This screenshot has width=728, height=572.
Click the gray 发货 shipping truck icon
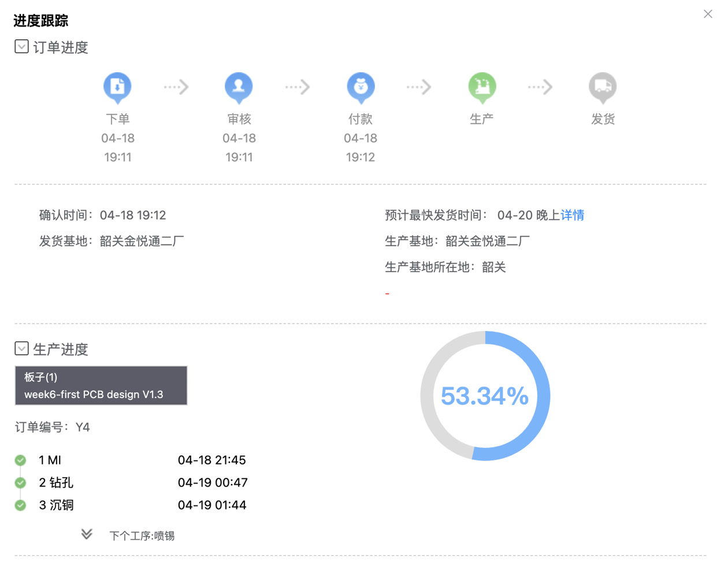603,87
